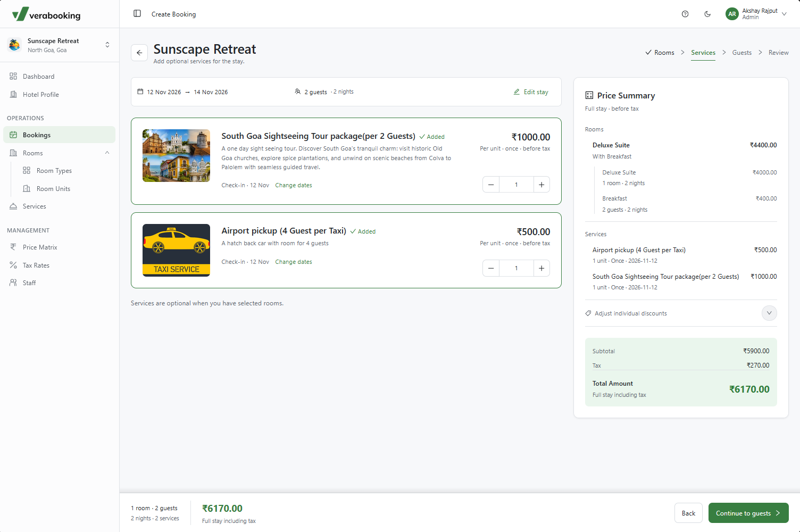
Task: Jump to Review step
Action: (x=779, y=53)
